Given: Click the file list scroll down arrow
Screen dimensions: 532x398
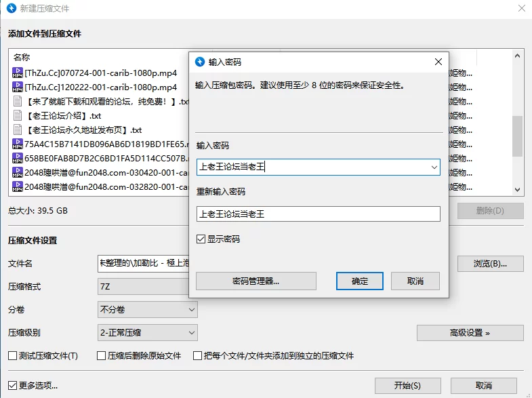Looking at the screenshot, I should coord(517,190).
